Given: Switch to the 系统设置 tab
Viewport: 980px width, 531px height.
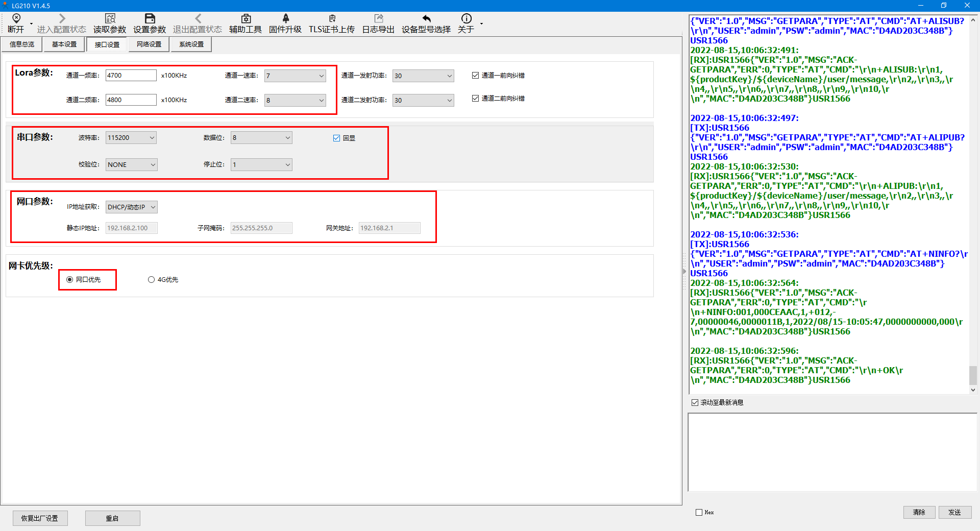Looking at the screenshot, I should (x=191, y=44).
